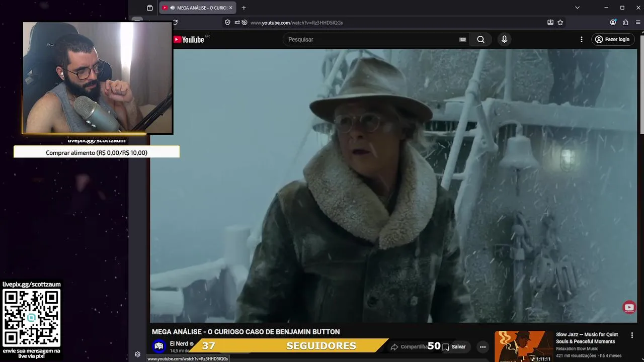
Task: Open the Slow Jazz recommended video thumbnail
Action: (523, 346)
